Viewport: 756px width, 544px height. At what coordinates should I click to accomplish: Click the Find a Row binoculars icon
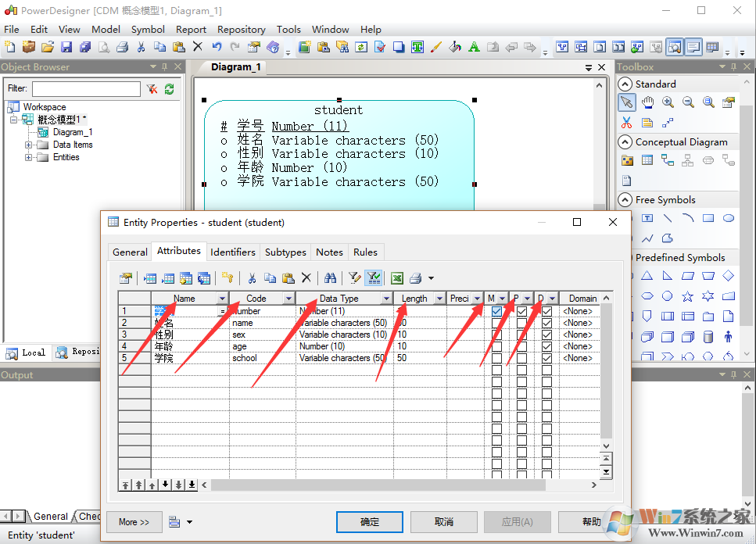tap(330, 277)
